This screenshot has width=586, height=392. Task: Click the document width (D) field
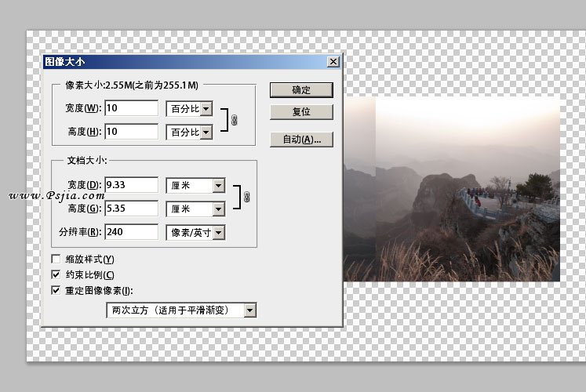point(132,185)
